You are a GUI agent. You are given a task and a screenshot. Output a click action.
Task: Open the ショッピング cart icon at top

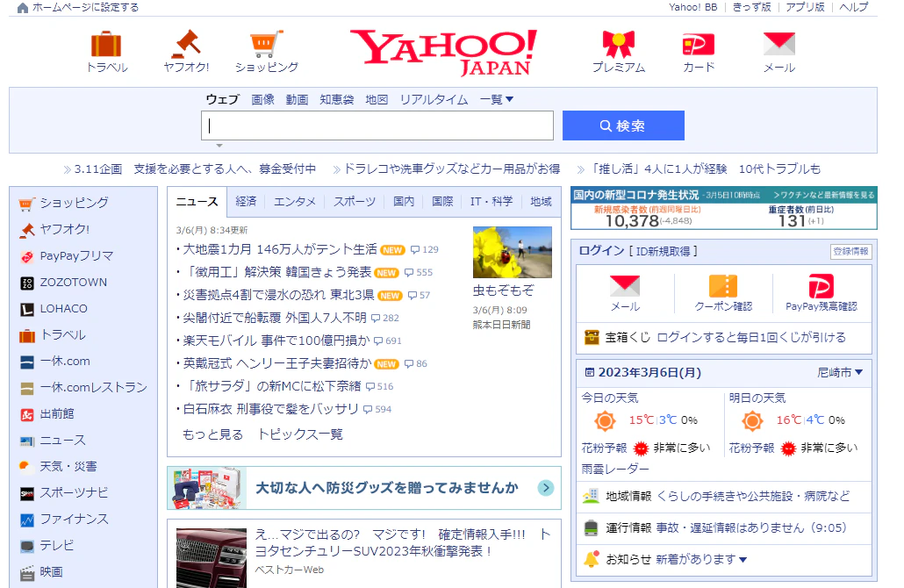click(266, 45)
